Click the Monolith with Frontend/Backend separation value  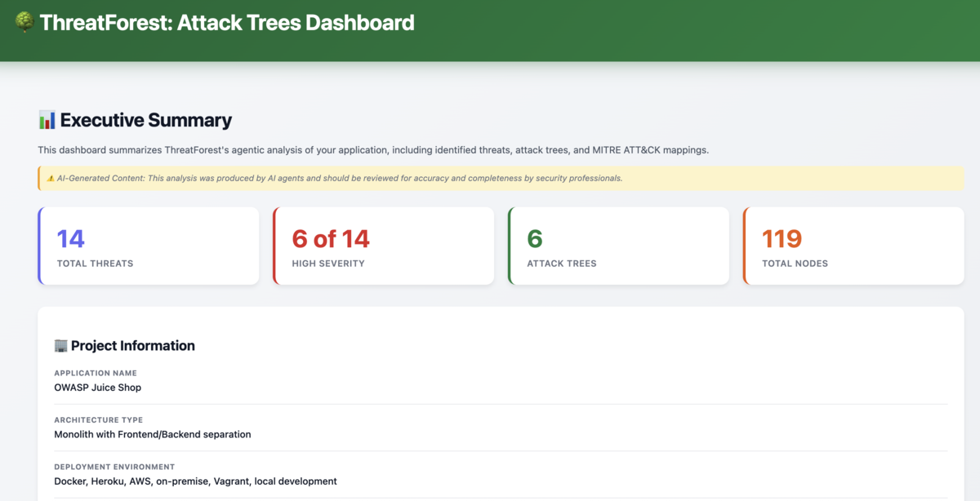click(x=153, y=435)
